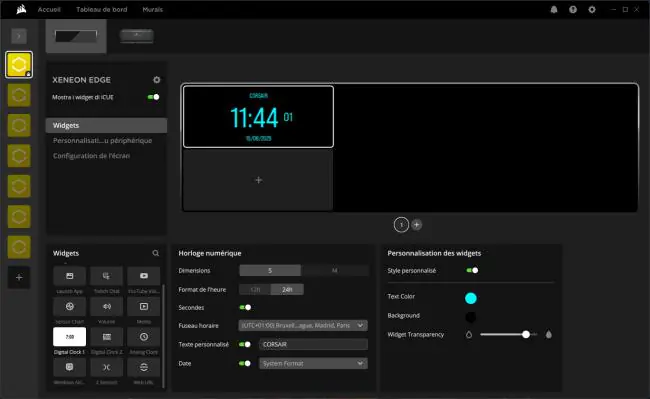Turn off Style personnalisé switch
The width and height of the screenshot is (650, 399).
point(472,271)
